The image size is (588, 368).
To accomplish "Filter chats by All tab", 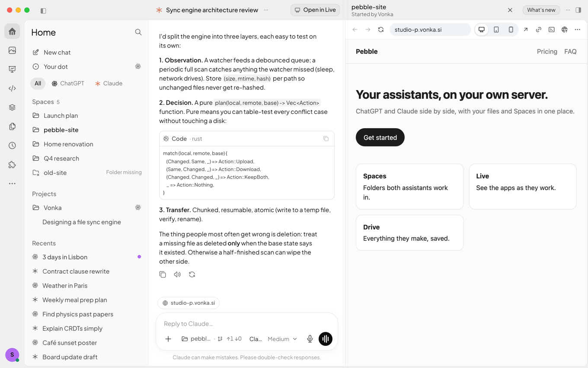I will (38, 84).
